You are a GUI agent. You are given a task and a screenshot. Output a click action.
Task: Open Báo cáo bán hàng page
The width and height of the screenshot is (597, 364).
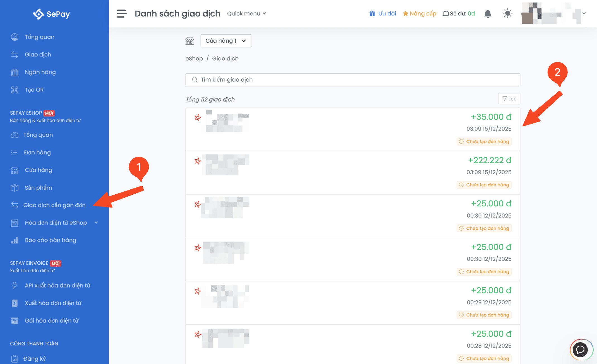coord(51,240)
